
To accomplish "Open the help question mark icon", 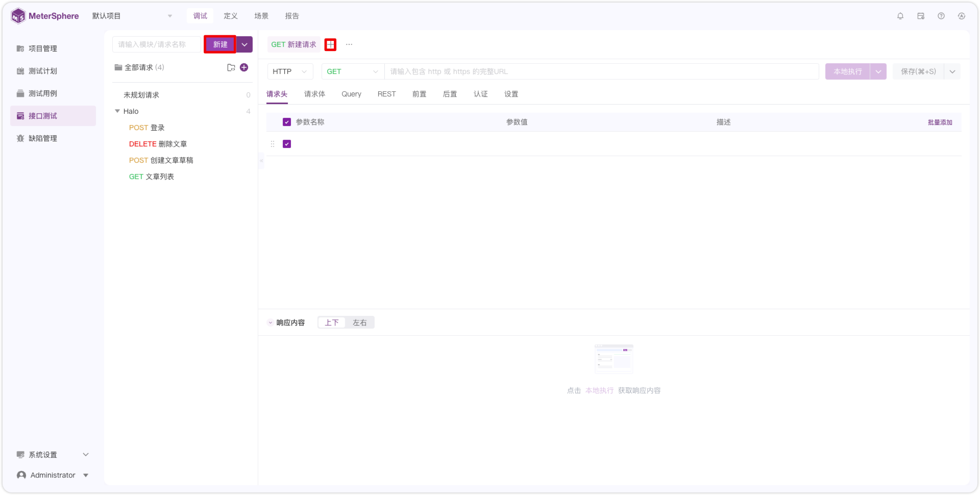I will 941,16.
